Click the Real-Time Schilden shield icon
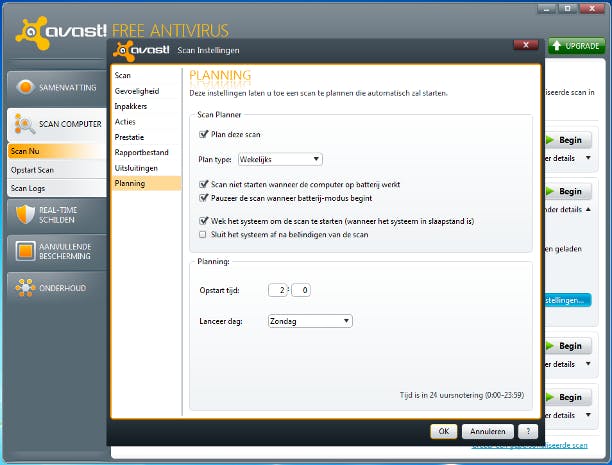The image size is (612, 465). (25, 214)
